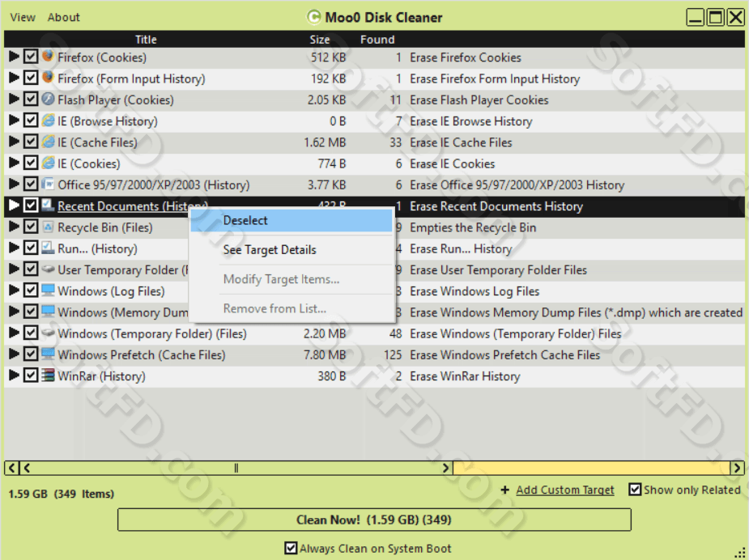The width and height of the screenshot is (749, 560).
Task: Click the window resize grip
Action: (740, 553)
